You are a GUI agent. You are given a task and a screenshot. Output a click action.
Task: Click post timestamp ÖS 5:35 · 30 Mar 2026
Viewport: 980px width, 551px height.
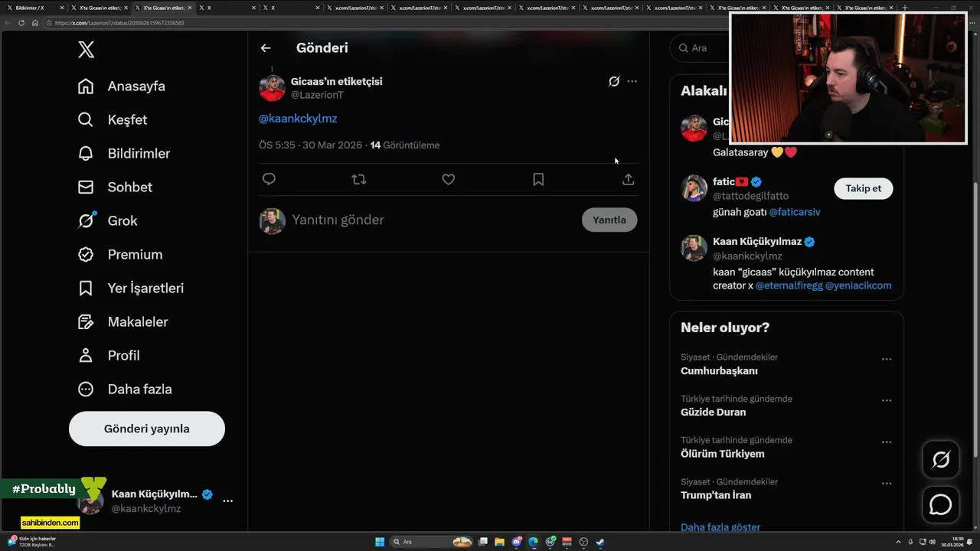click(x=311, y=145)
